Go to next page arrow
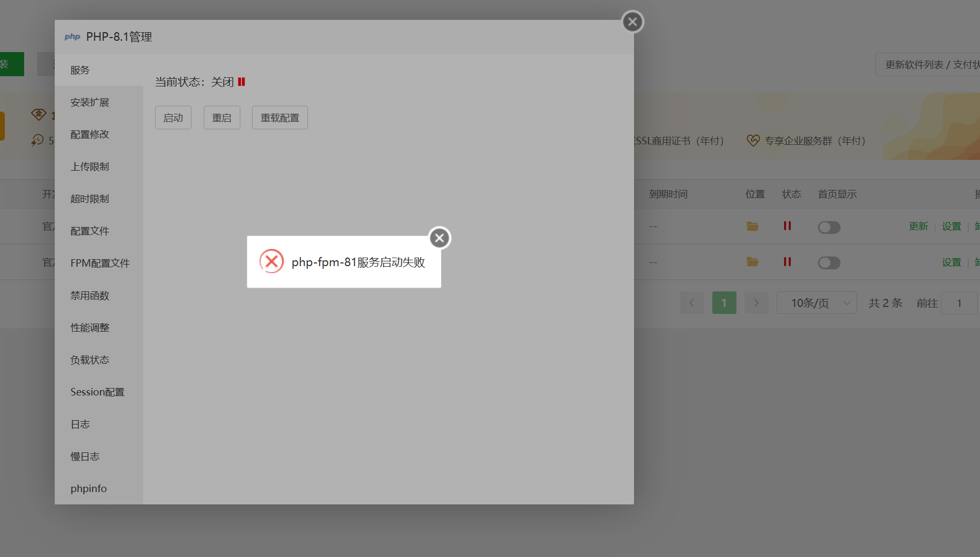 pyautogui.click(x=756, y=303)
